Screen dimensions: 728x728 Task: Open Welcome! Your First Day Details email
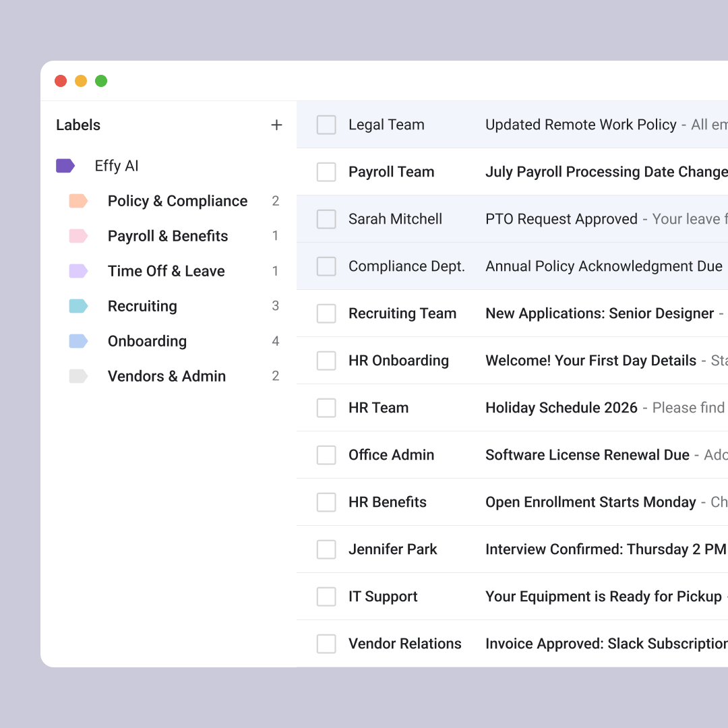click(x=590, y=361)
